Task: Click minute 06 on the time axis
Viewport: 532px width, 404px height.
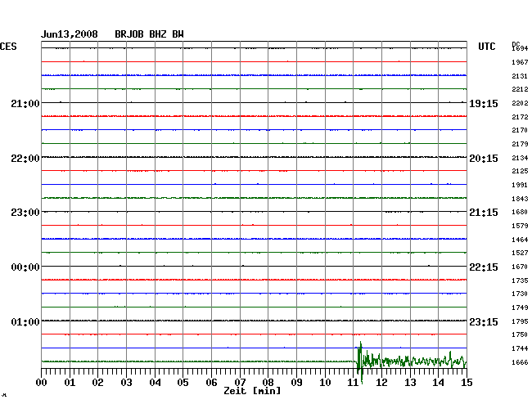Action: (211, 383)
